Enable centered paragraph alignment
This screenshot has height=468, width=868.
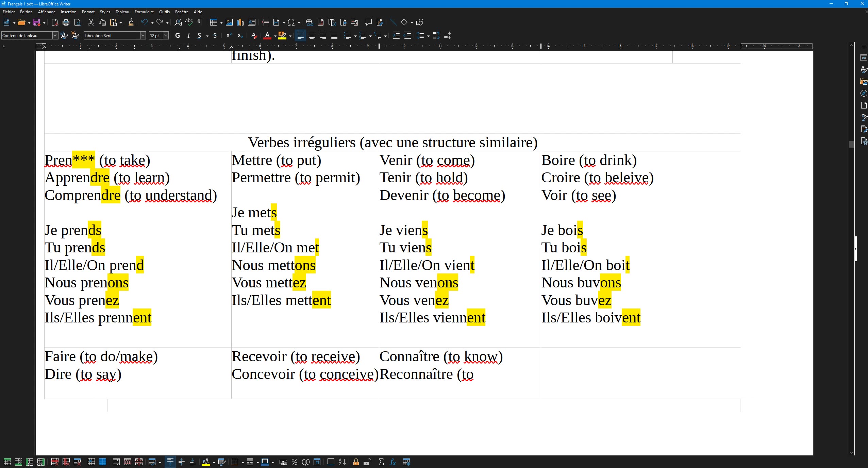(x=312, y=35)
